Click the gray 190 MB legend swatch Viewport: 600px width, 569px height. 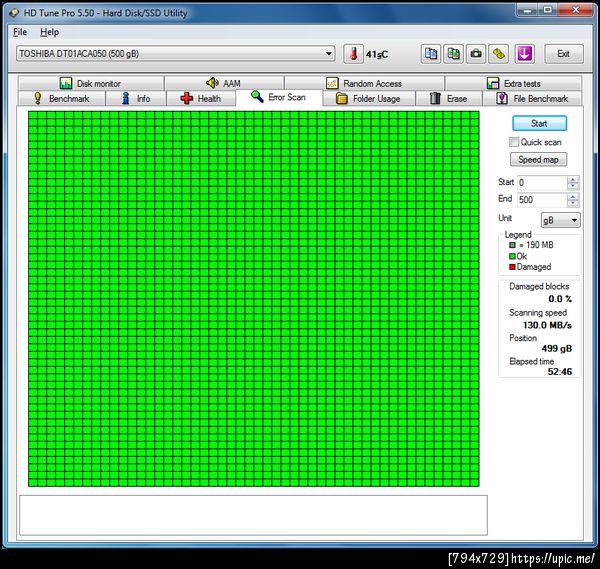pyautogui.click(x=512, y=245)
